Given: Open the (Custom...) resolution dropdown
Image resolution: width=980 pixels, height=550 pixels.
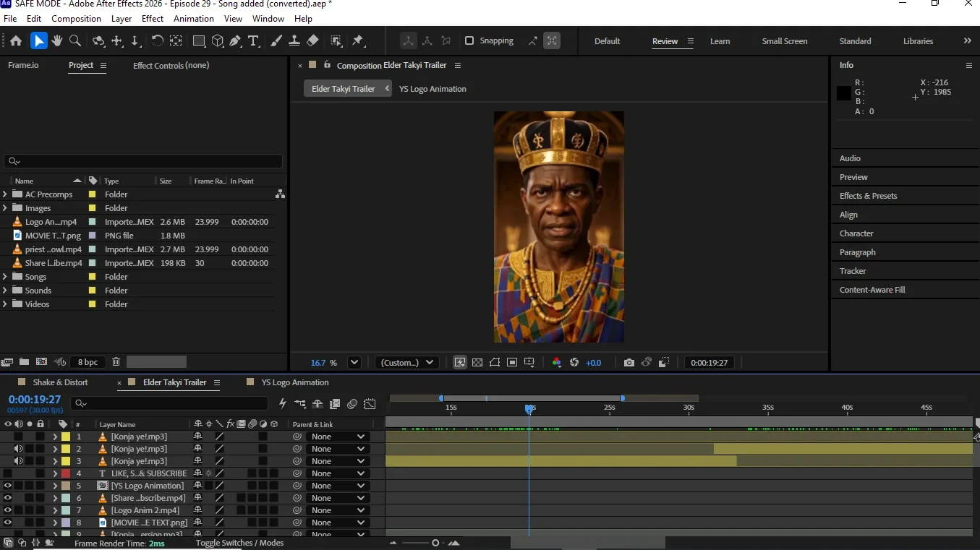Looking at the screenshot, I should 406,363.
